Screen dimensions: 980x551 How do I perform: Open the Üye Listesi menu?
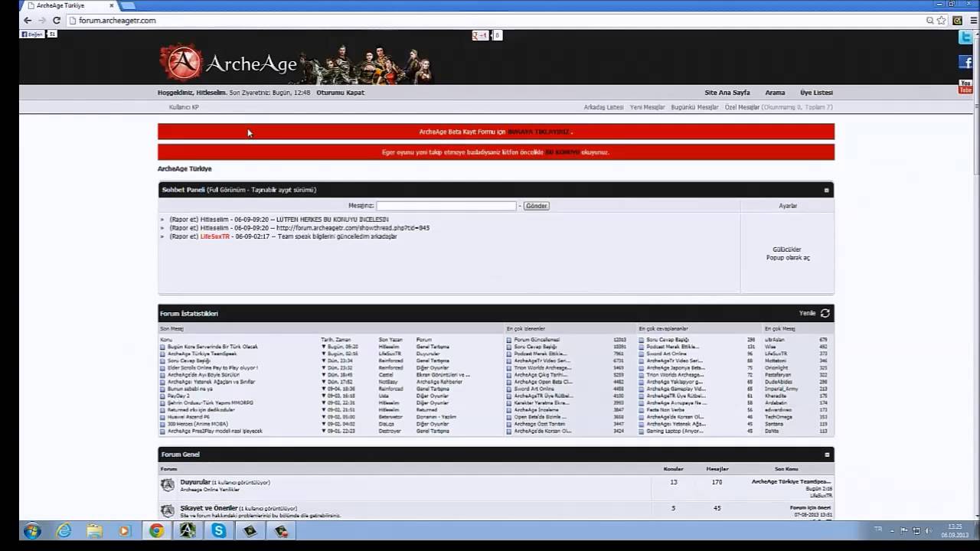[816, 93]
